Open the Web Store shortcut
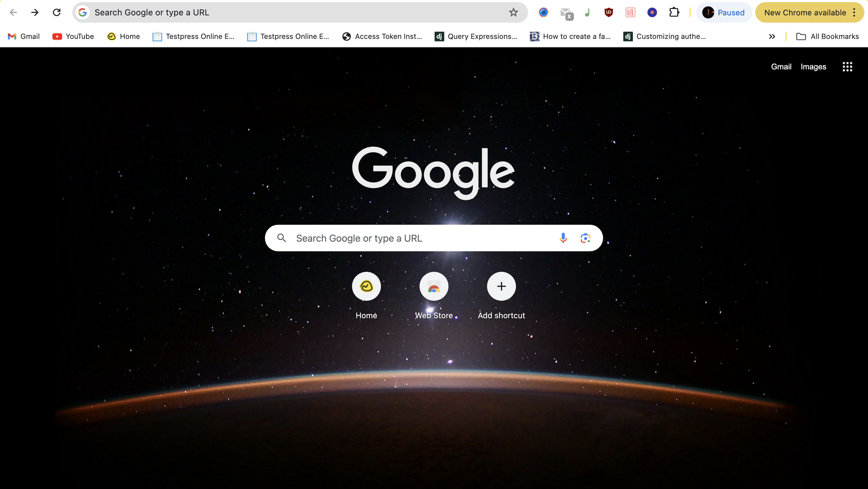 [434, 286]
